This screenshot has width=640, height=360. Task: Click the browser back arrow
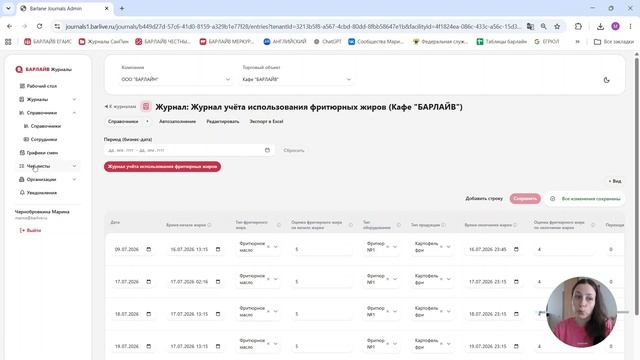point(9,26)
